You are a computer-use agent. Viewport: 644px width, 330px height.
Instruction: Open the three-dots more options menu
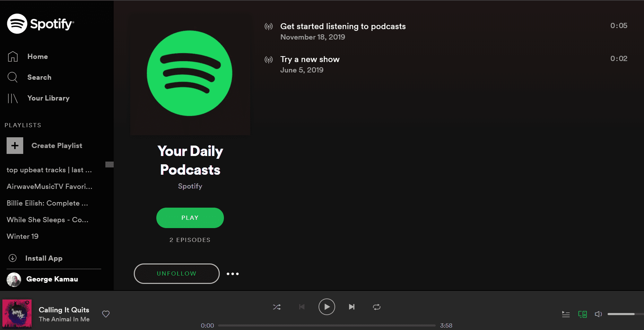tap(233, 274)
